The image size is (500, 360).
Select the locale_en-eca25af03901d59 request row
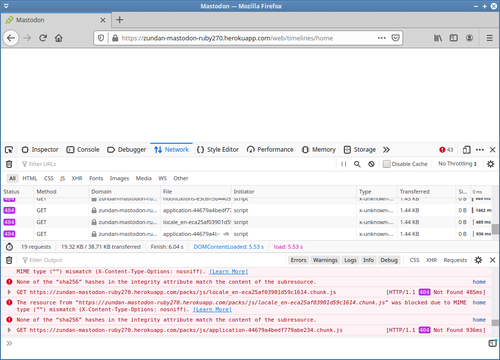[247, 222]
